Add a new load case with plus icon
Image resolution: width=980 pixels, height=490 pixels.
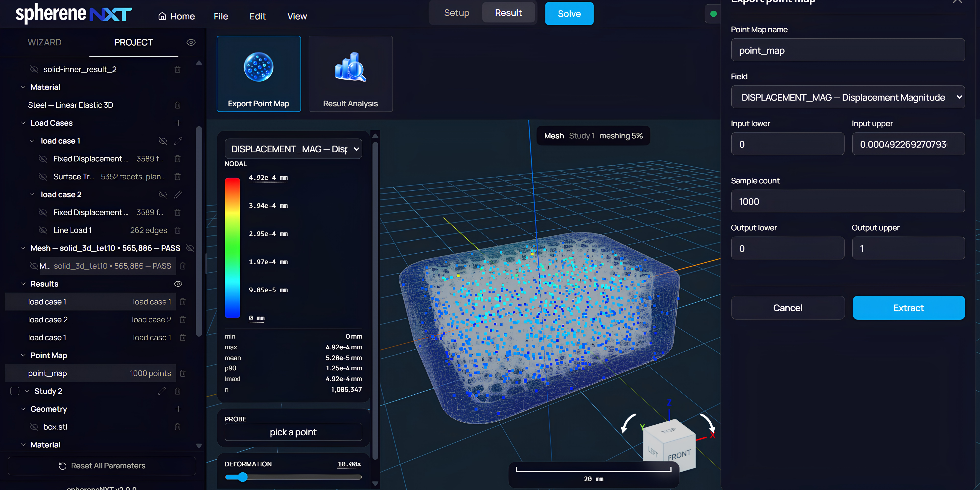178,123
